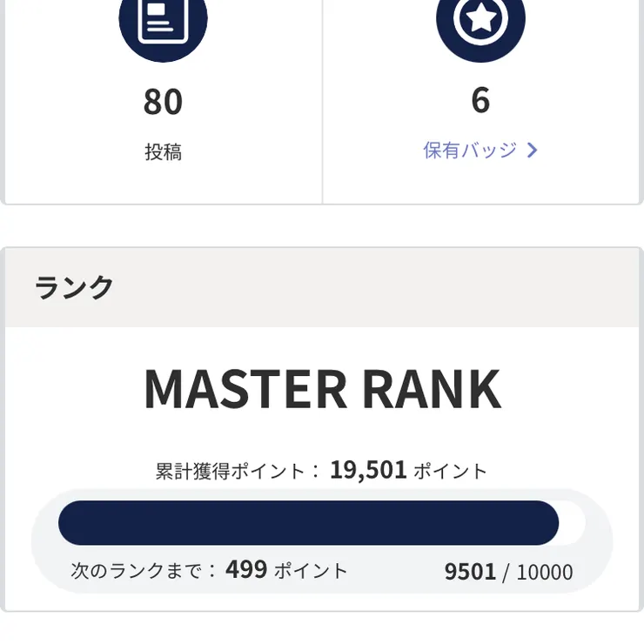This screenshot has height=644, width=644.
Task: Click the slash between 9501 and 10000
Action: (506, 573)
